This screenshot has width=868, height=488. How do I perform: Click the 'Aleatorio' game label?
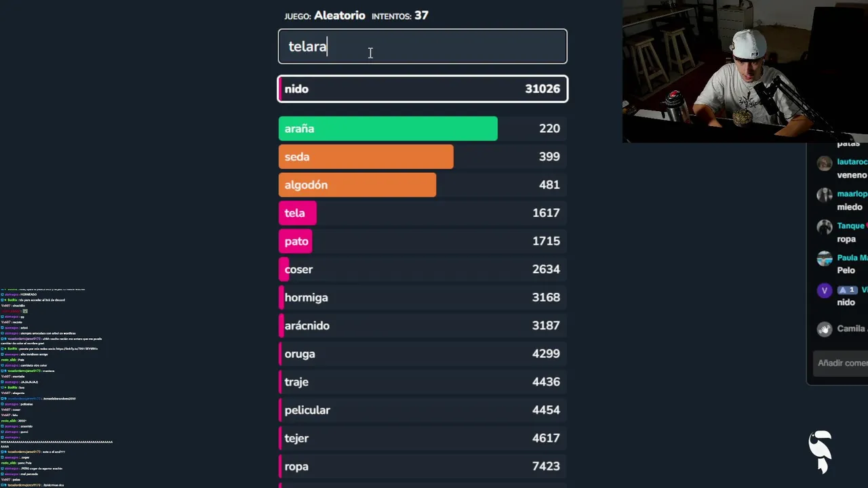tap(339, 16)
